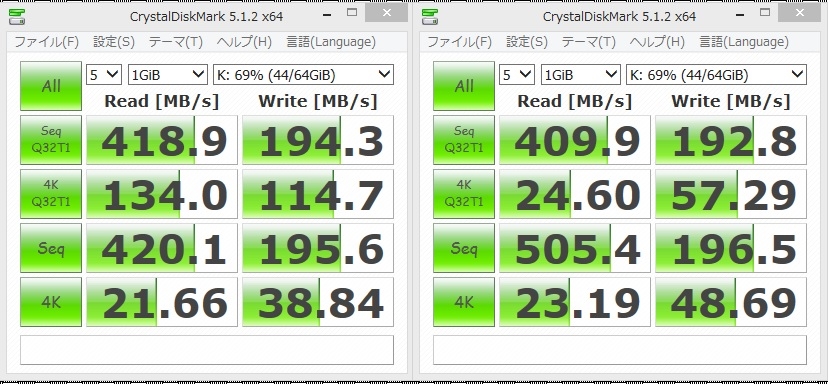
Task: Click the 134.0 read result in left window
Action: click(x=162, y=194)
